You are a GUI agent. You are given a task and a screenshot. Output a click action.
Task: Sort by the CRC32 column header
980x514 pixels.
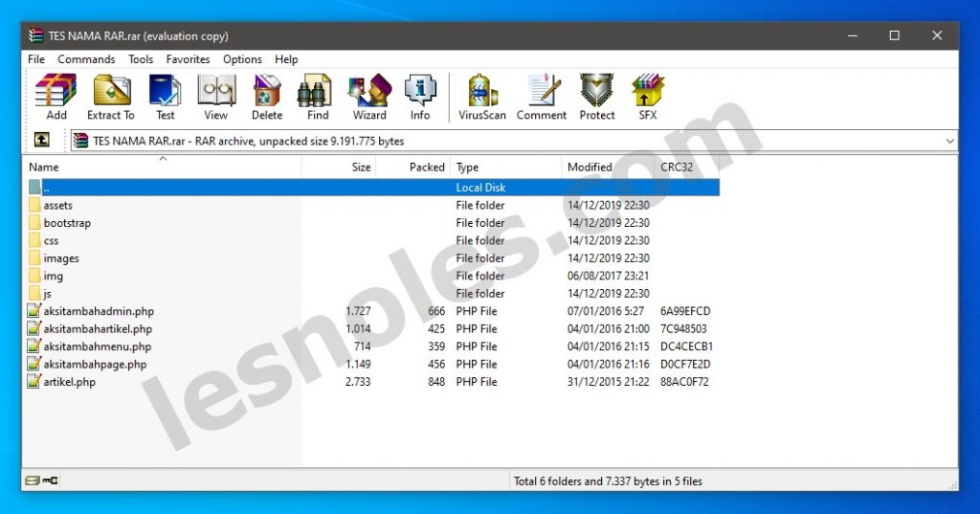tap(687, 167)
